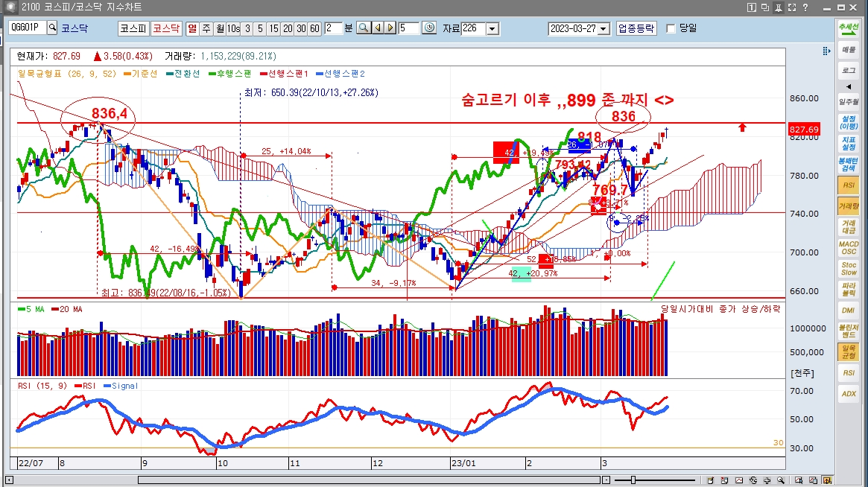Click the question mark help icon

[805, 7]
